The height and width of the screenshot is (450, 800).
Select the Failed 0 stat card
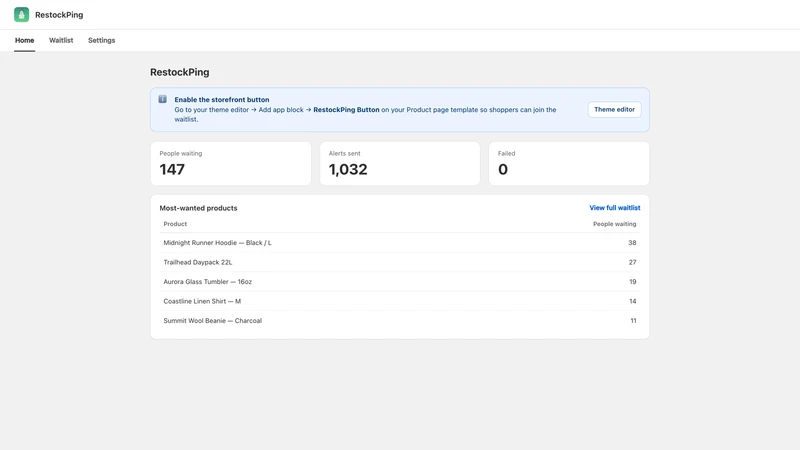coord(569,163)
